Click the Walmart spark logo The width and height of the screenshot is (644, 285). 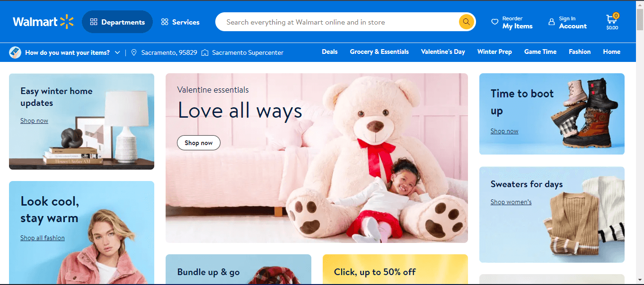coord(67,22)
